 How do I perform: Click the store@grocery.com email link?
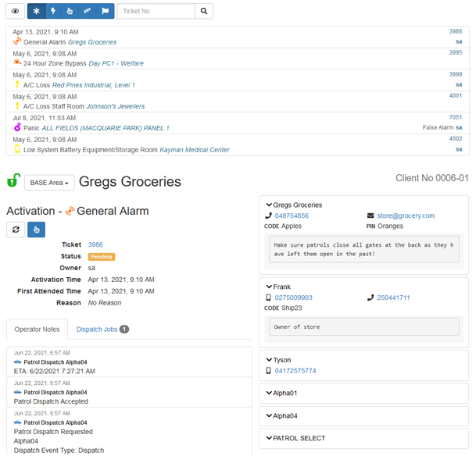405,216
